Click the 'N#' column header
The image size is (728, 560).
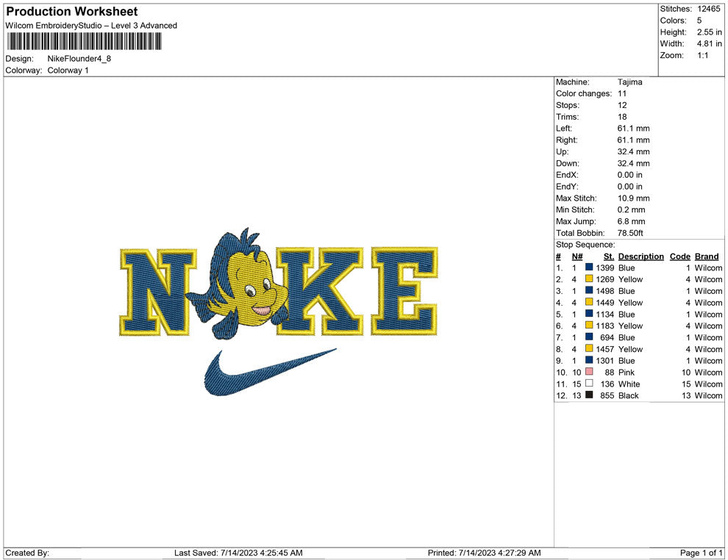pyautogui.click(x=577, y=256)
